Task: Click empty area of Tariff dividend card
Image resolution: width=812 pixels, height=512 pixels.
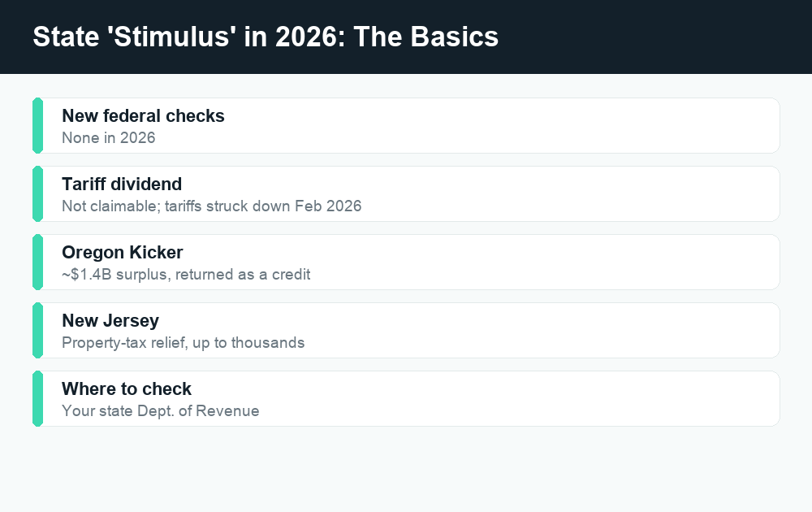Action: coord(570,193)
